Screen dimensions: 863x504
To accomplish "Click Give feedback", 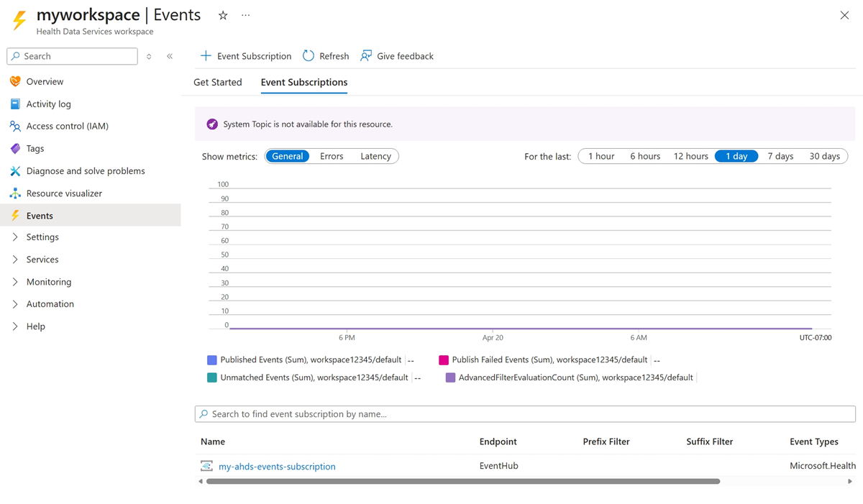I will click(397, 56).
